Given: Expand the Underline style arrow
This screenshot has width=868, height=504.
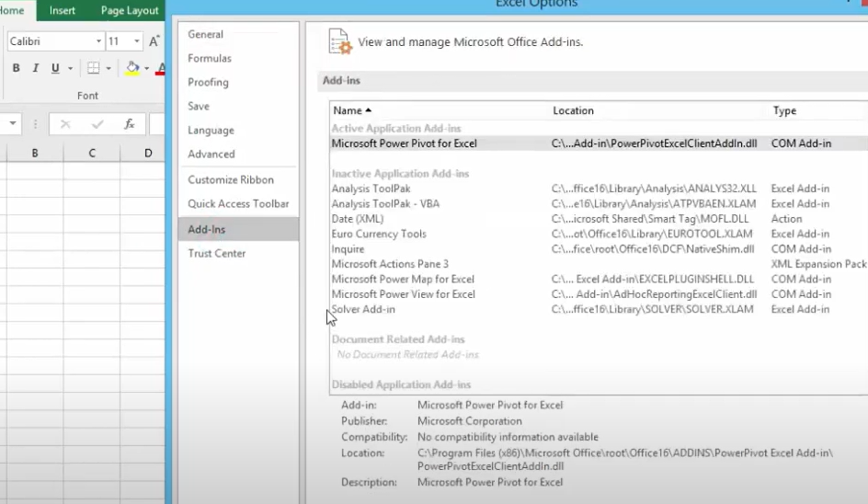Looking at the screenshot, I should pyautogui.click(x=70, y=68).
